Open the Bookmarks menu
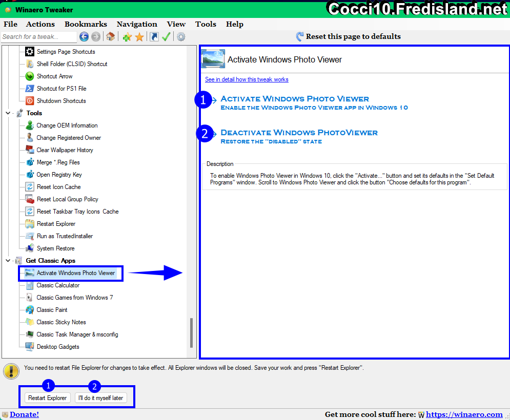Image resolution: width=510 pixels, height=420 pixels. tap(86, 24)
